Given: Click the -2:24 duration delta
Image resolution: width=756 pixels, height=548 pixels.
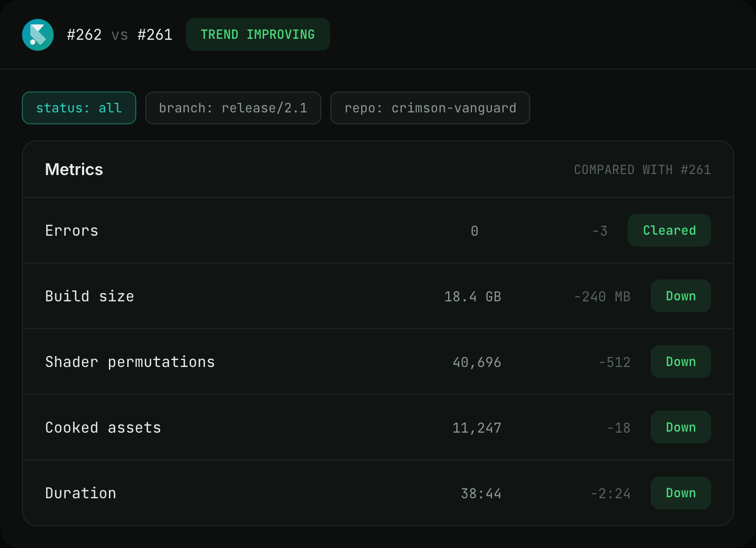Looking at the screenshot, I should click(x=611, y=494).
